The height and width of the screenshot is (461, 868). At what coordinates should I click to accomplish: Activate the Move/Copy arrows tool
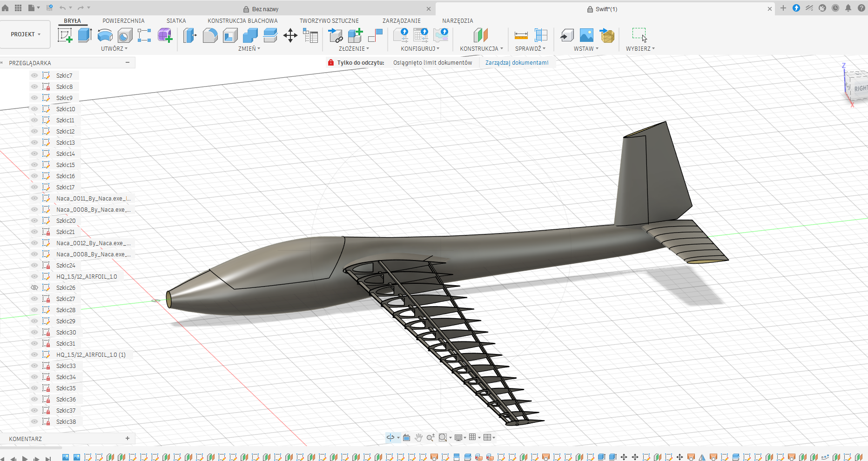click(290, 35)
